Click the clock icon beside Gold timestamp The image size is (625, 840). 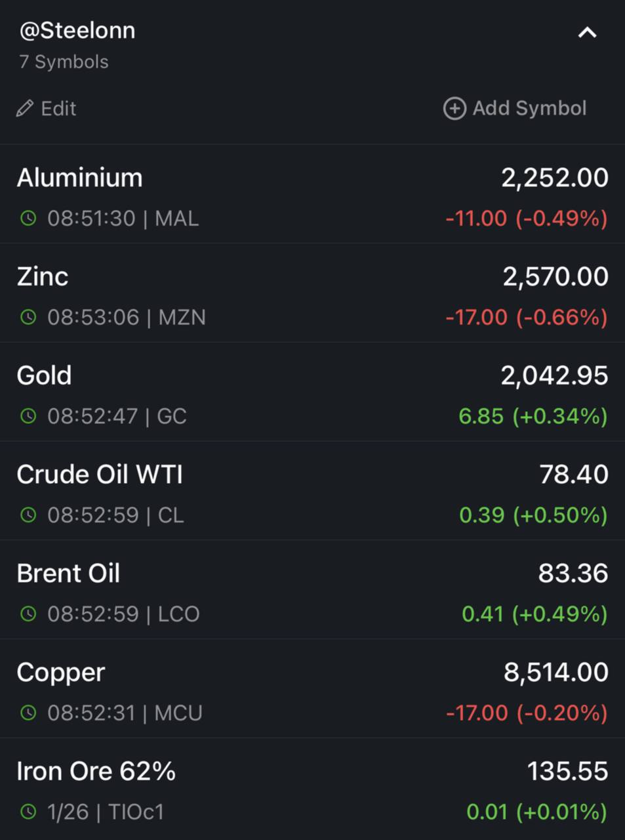tap(28, 416)
